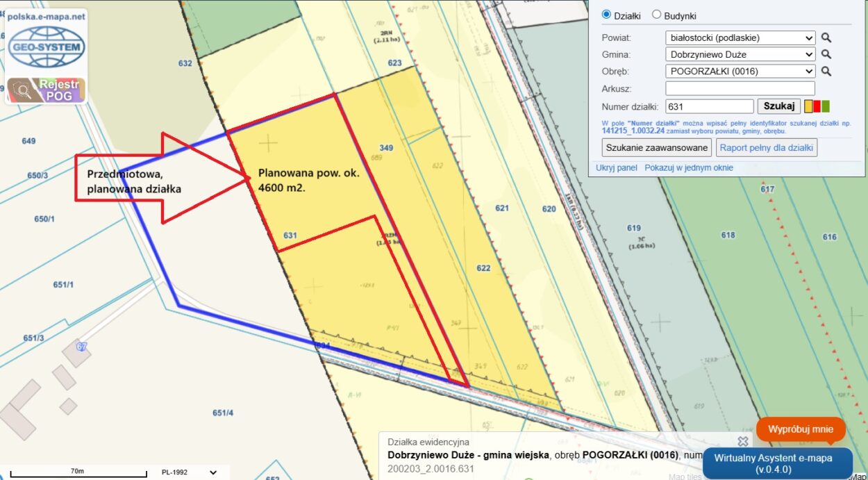868x480 pixels.
Task: Click the Wypróbuj mnie bubble
Action: coord(801,429)
